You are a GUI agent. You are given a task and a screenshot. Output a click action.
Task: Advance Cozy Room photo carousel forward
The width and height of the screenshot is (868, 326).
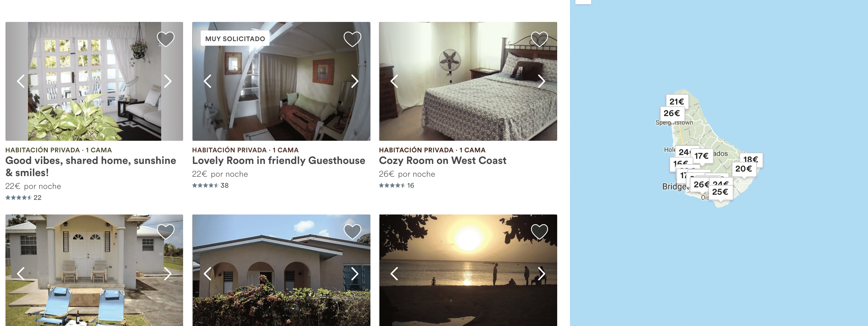coord(541,81)
